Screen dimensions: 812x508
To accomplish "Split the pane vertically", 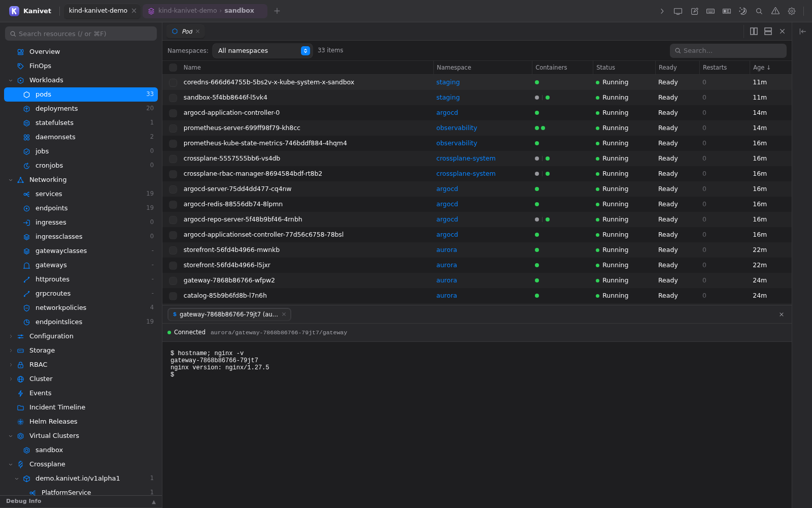I will click(x=754, y=31).
